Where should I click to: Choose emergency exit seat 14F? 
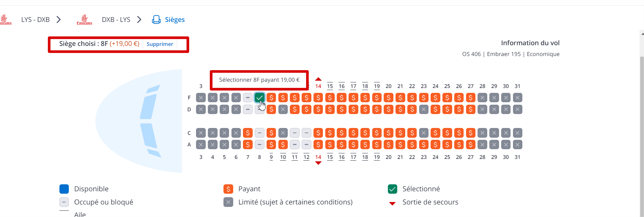(318, 98)
